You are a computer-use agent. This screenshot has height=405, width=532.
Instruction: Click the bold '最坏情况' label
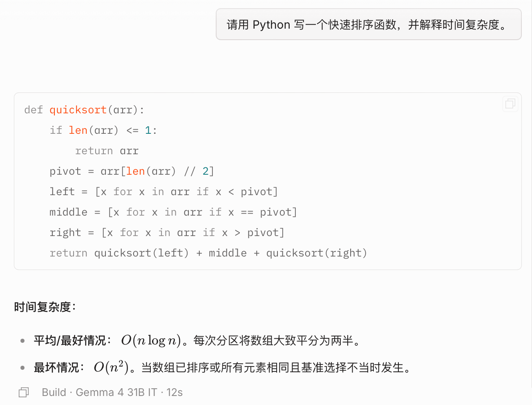click(56, 367)
